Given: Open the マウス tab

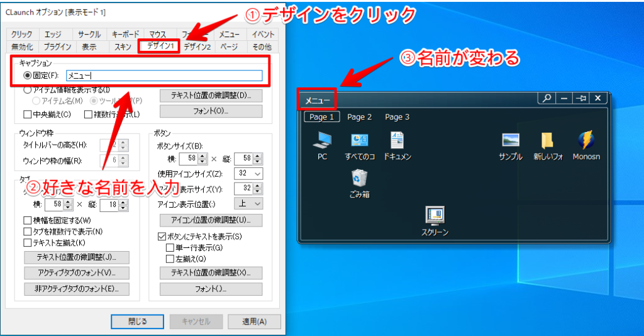Looking at the screenshot, I should click(157, 34).
